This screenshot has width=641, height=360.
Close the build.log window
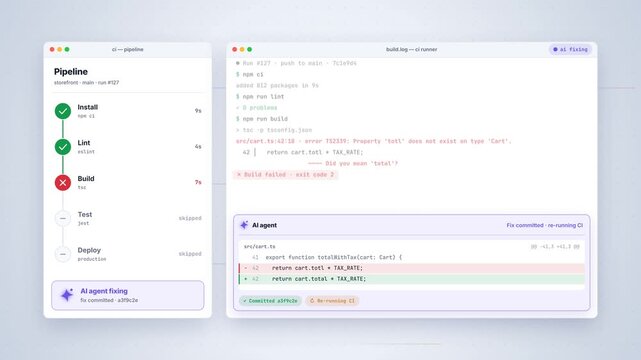(x=235, y=49)
